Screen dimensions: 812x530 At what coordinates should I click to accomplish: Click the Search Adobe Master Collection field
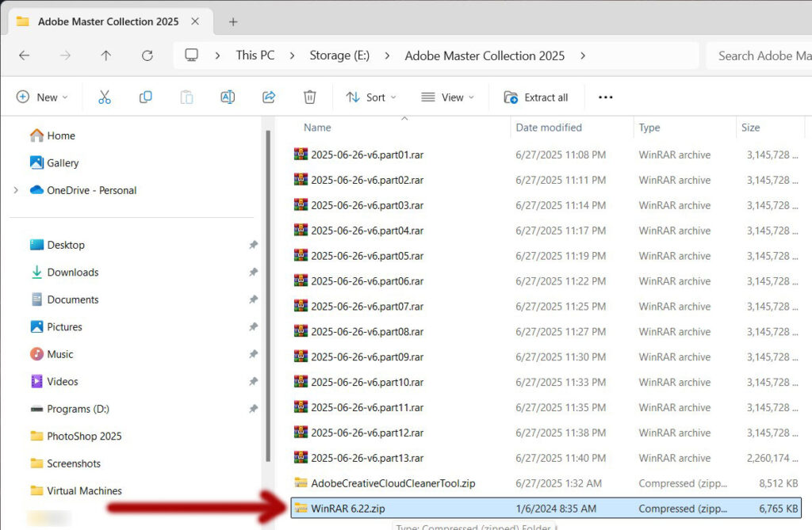760,55
